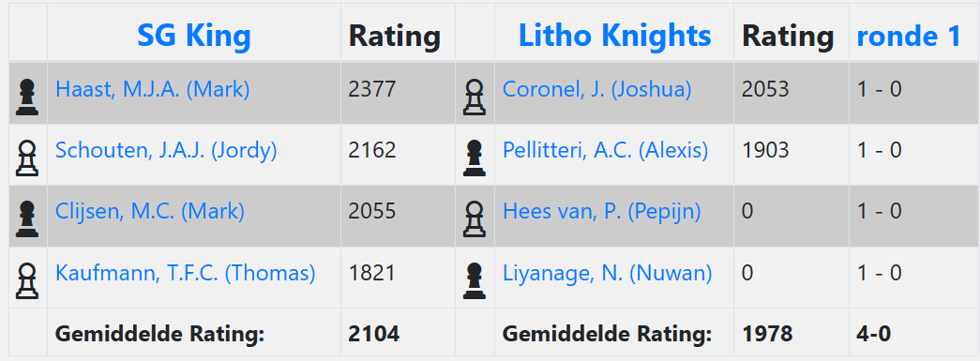Click the white pawn icon beside Hees van
Screen dimensions: 980x361
475,219
